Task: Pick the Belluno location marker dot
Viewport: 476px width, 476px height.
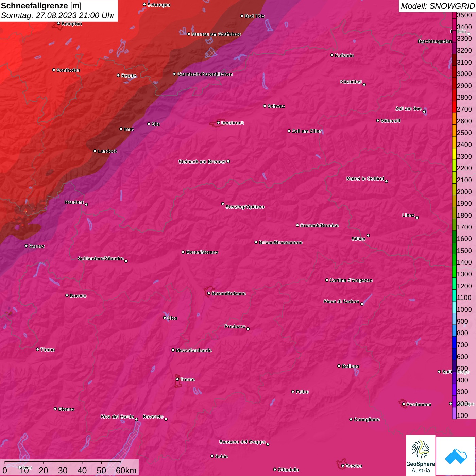Action: click(339, 366)
